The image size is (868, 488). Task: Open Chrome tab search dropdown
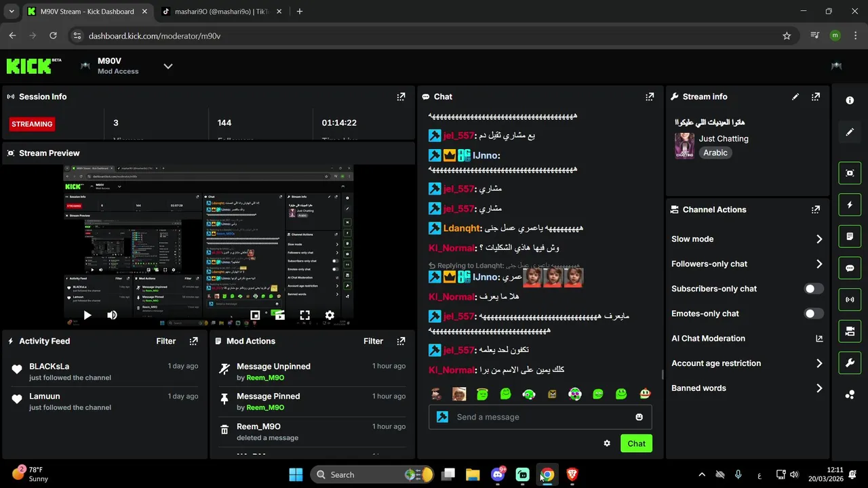pos(11,12)
